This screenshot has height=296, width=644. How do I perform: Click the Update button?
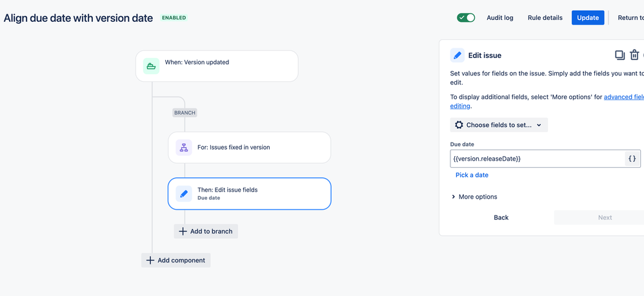[x=588, y=17]
